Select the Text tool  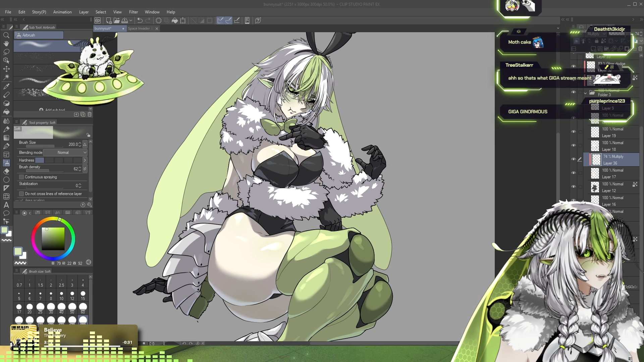[x=6, y=205]
